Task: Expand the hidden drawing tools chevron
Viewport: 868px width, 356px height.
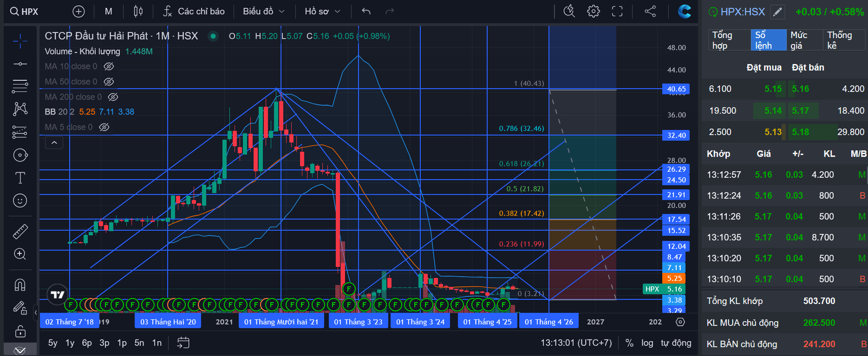Action: [x=20, y=350]
